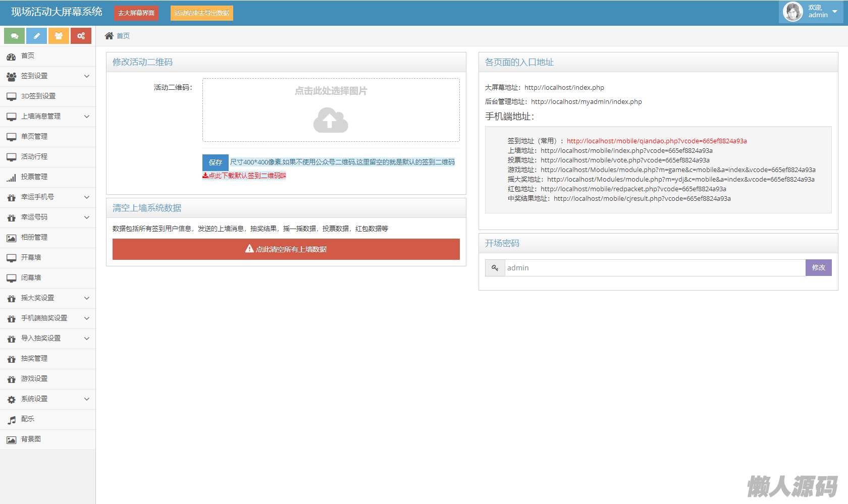Select 相册管理 from the sidebar
Screen dimensions: 848x504
(34, 238)
